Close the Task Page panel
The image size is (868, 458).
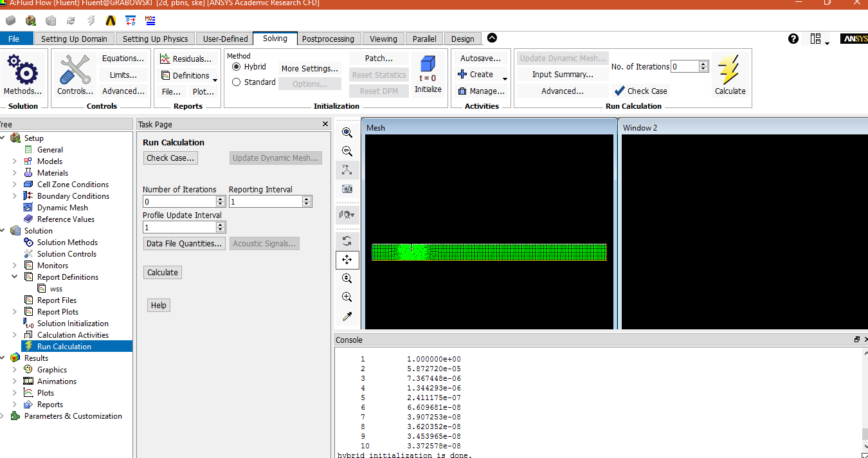point(325,124)
